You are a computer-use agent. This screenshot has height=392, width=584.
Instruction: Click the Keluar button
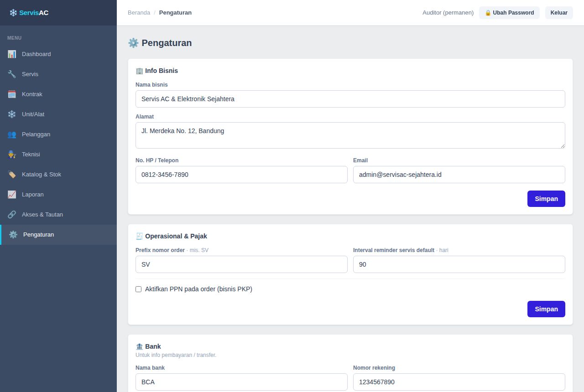coord(559,13)
